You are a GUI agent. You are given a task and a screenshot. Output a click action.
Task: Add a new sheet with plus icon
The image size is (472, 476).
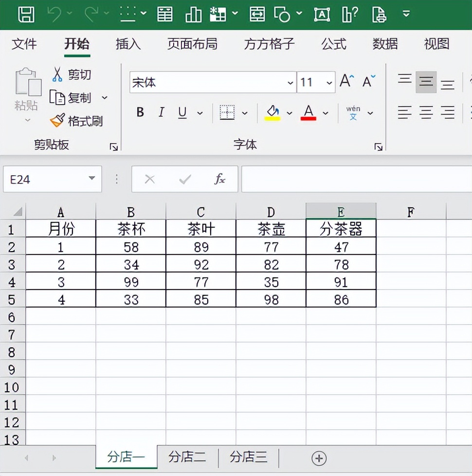click(319, 458)
